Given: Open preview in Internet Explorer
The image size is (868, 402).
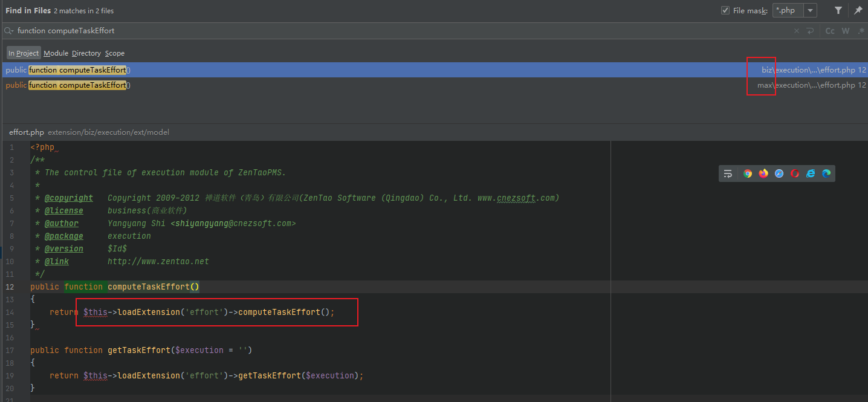Looking at the screenshot, I should tap(811, 173).
